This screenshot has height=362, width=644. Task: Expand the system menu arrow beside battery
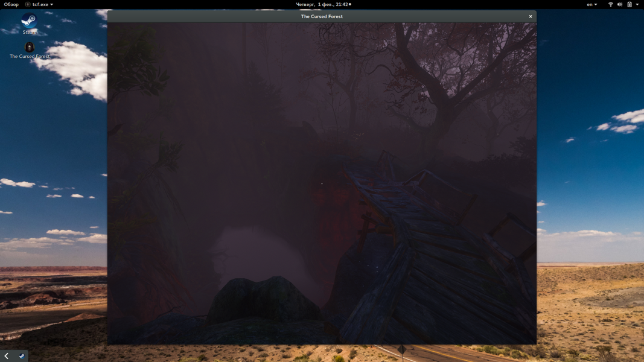[637, 4]
